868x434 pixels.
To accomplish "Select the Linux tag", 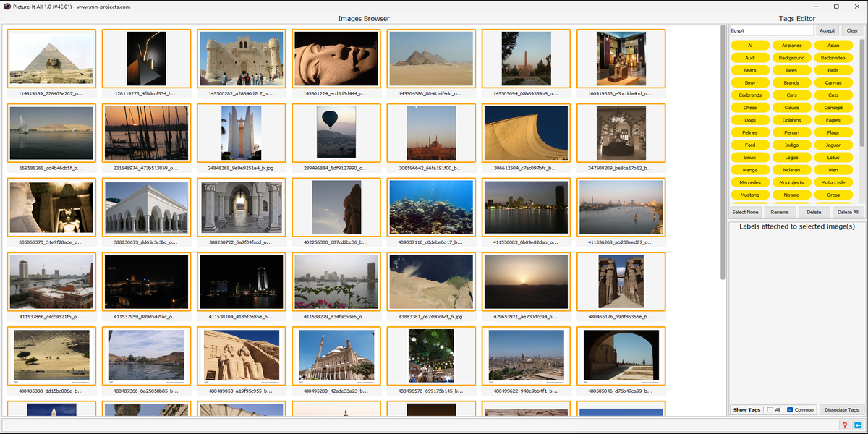I will [x=750, y=157].
